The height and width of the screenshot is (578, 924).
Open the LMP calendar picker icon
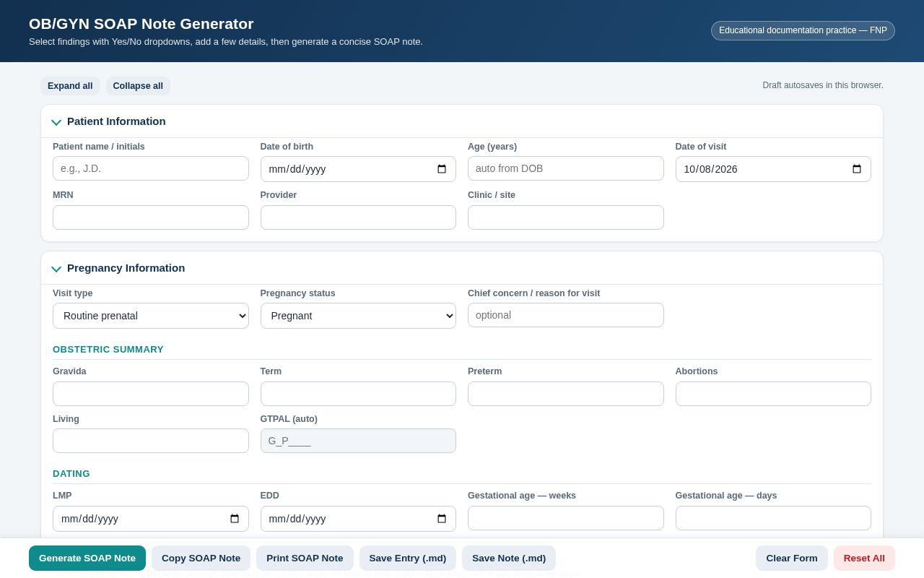click(235, 519)
